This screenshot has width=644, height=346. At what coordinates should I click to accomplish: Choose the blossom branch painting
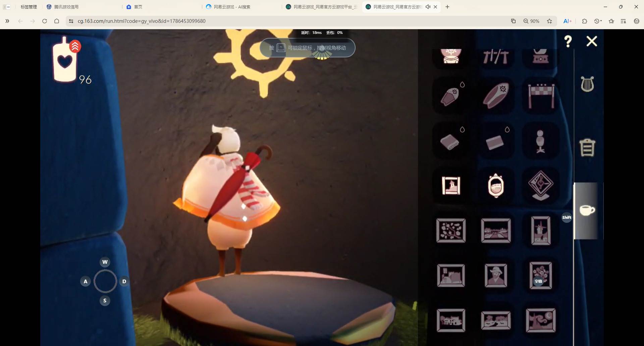(x=451, y=231)
